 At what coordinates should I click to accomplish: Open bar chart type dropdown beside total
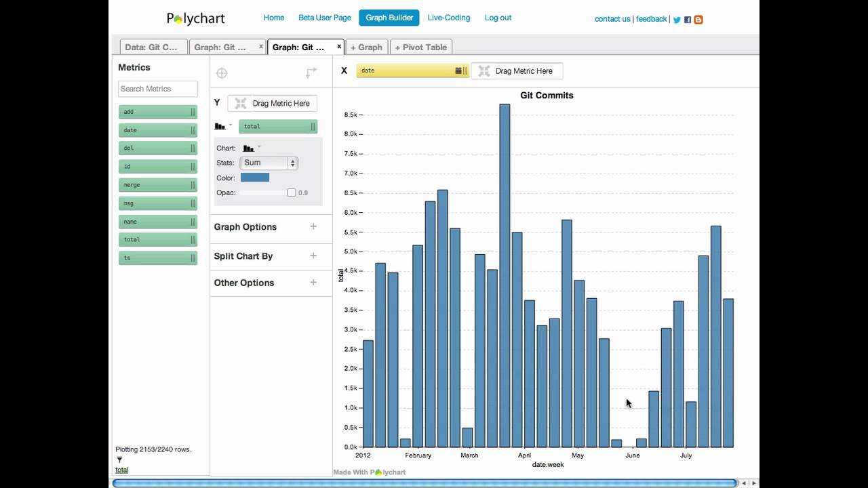point(223,126)
